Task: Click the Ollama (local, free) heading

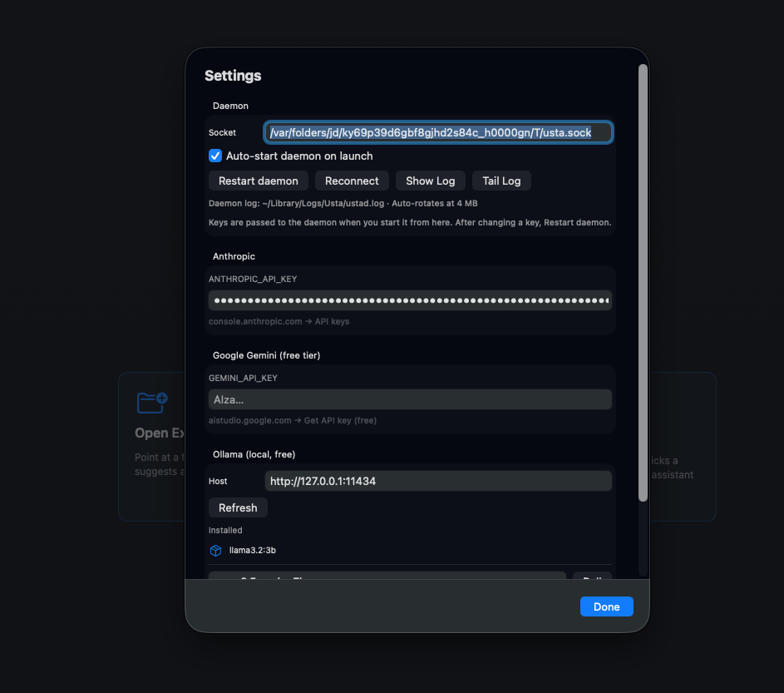Action: click(x=254, y=454)
